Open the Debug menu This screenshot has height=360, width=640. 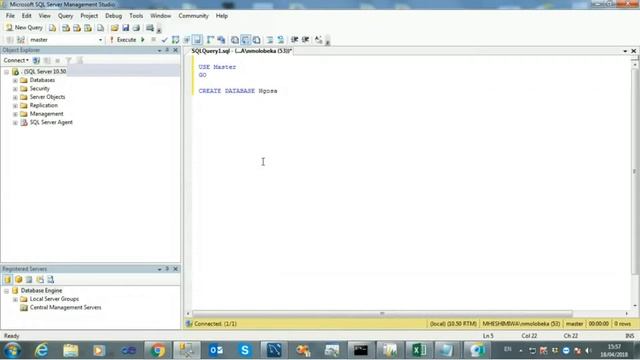[113, 16]
